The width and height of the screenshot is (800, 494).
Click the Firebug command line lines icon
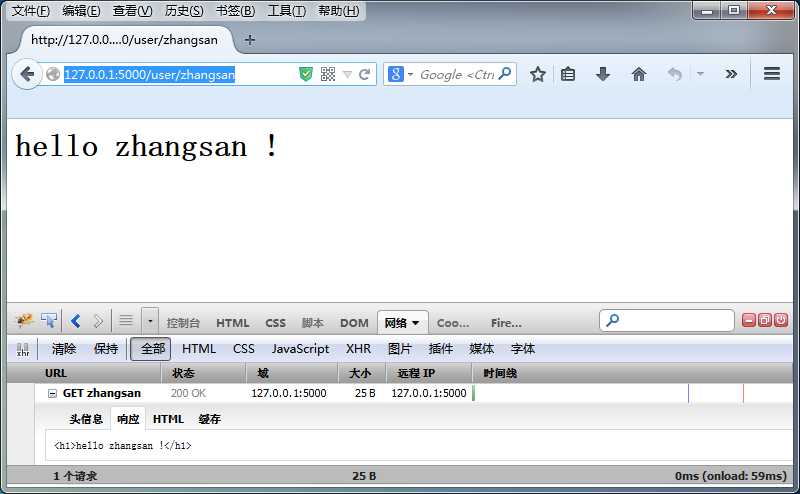(x=126, y=320)
